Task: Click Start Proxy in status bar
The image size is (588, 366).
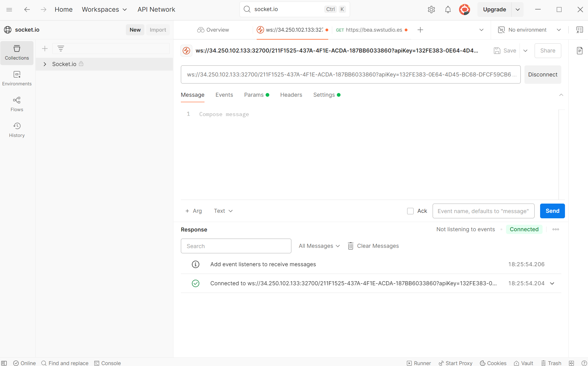Action: tap(455, 363)
